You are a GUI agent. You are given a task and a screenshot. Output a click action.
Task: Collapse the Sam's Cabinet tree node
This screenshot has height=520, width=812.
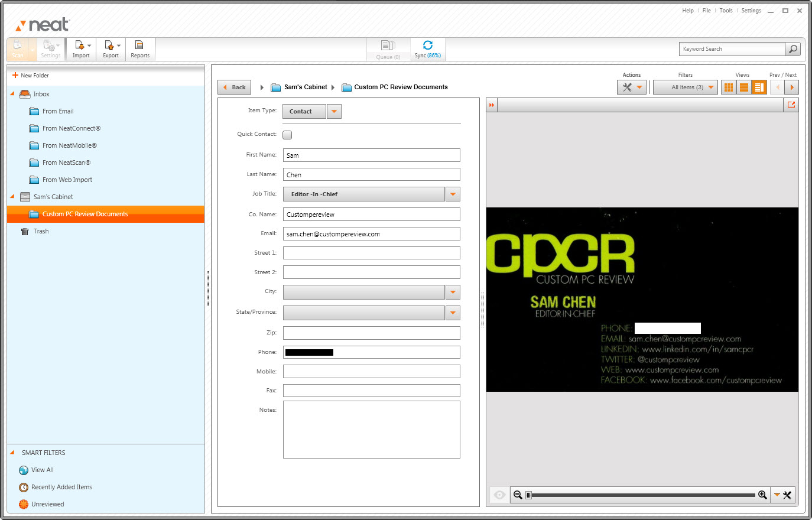tap(12, 196)
